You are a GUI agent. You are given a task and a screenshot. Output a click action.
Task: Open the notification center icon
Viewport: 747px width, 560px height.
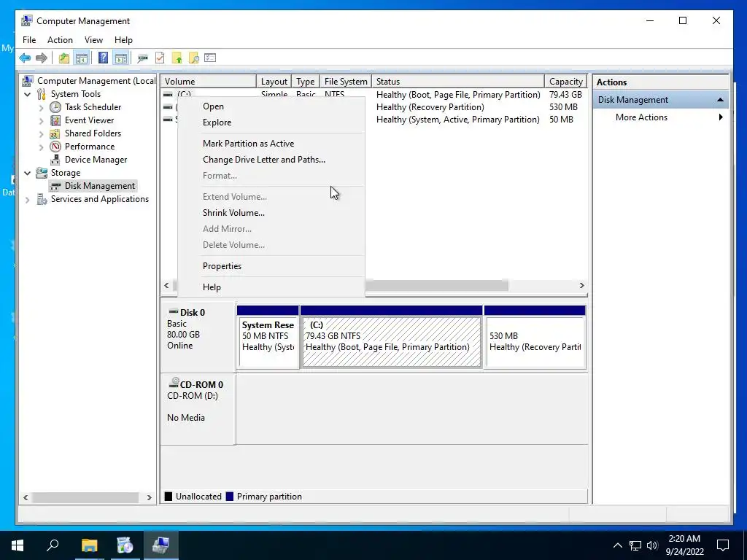pyautogui.click(x=723, y=545)
